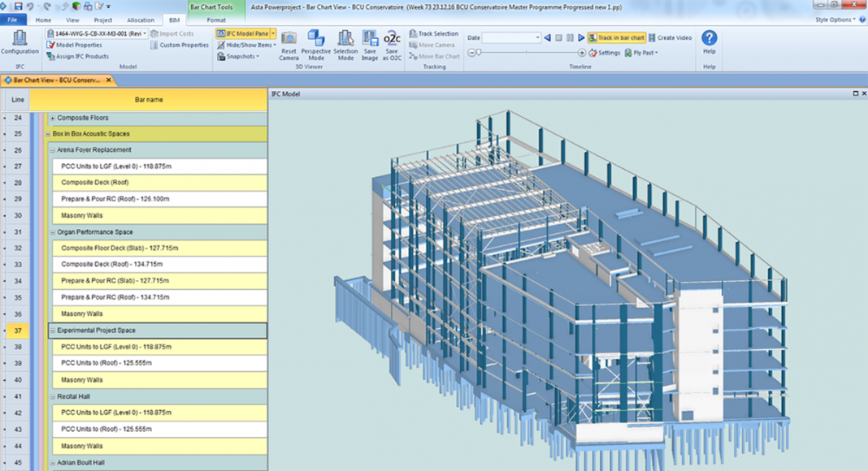The height and width of the screenshot is (471, 868).
Task: Open timeline Settings
Action: 604,53
